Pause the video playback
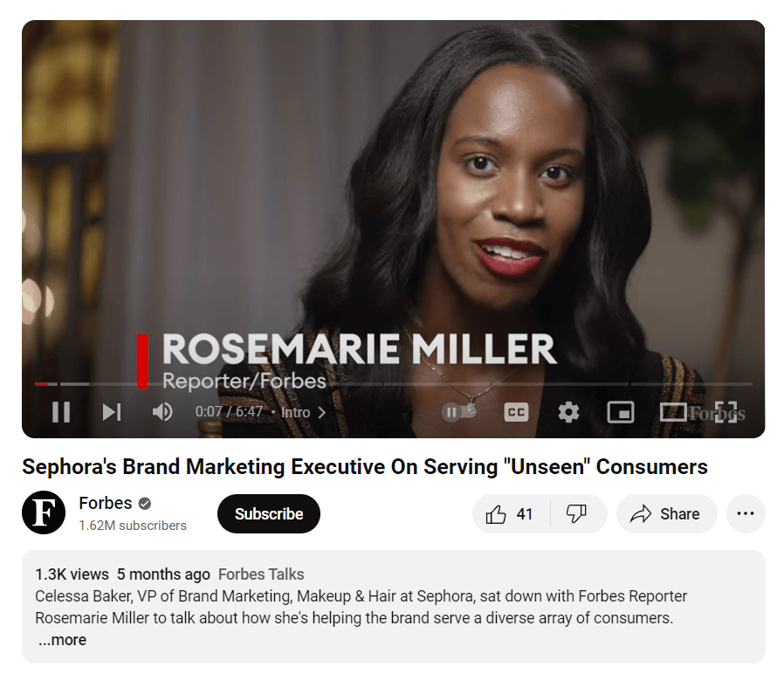This screenshot has width=784, height=674. (61, 412)
